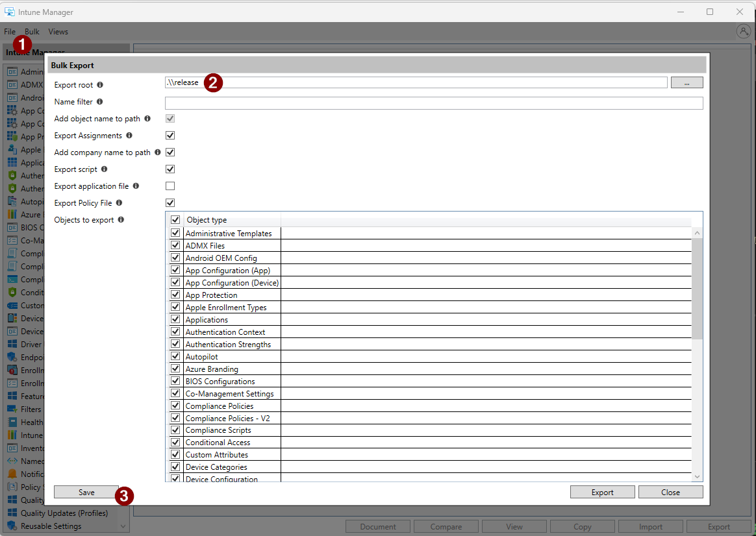This screenshot has height=536, width=756.
Task: Click the Autopilot sidebar item icon
Action: point(12,201)
